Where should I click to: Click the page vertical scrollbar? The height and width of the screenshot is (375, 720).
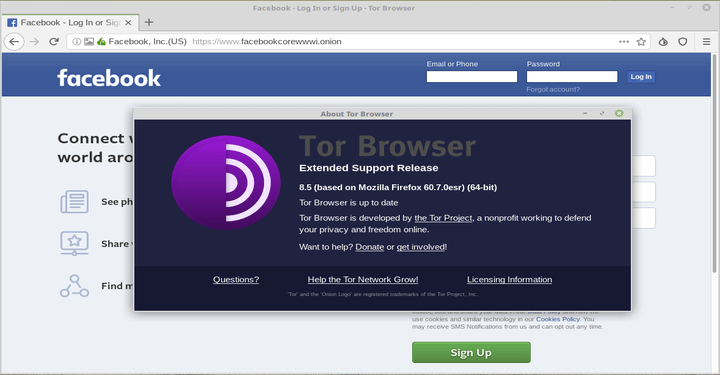point(715,162)
